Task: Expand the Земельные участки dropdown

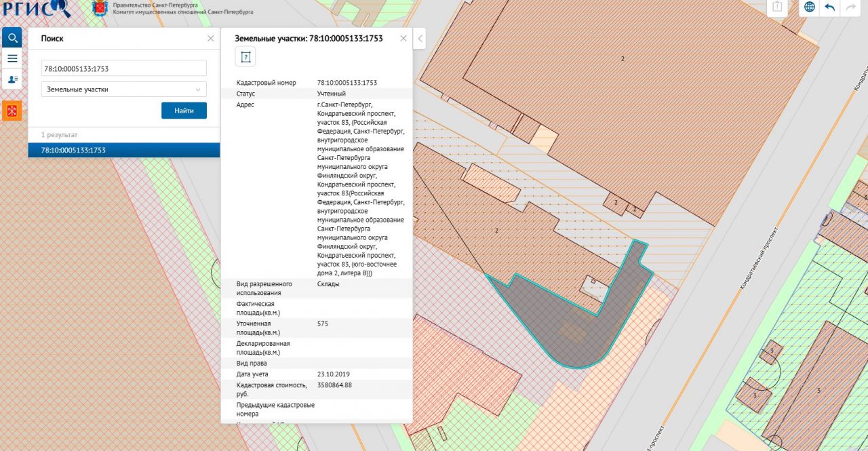Action: (x=124, y=90)
